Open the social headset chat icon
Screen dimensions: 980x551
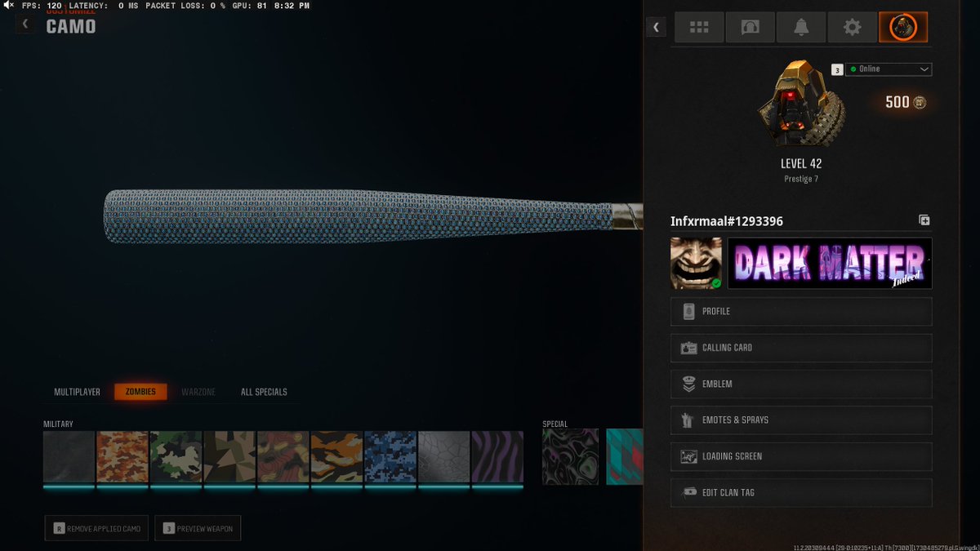pyautogui.click(x=750, y=28)
